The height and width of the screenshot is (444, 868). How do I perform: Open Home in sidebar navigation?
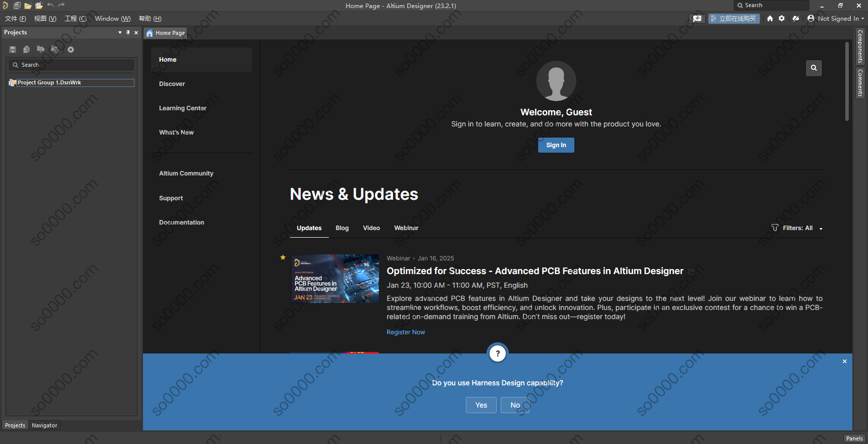click(201, 60)
